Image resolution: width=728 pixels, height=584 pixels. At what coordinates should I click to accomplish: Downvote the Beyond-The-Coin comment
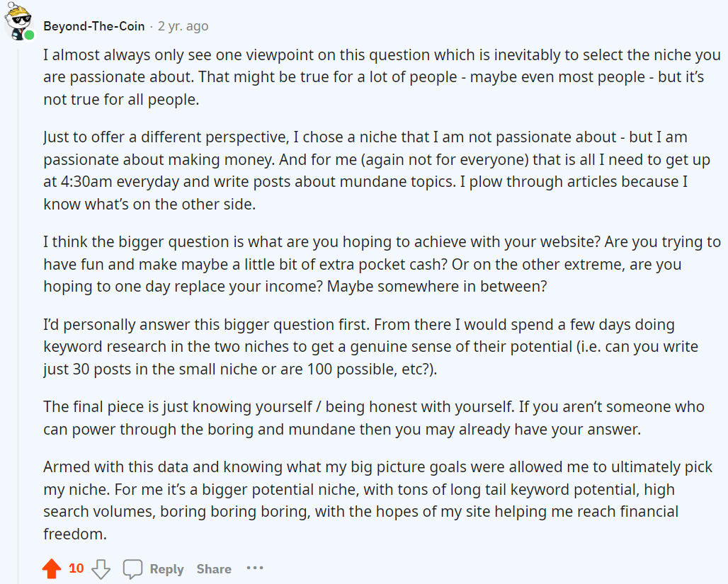tap(101, 569)
